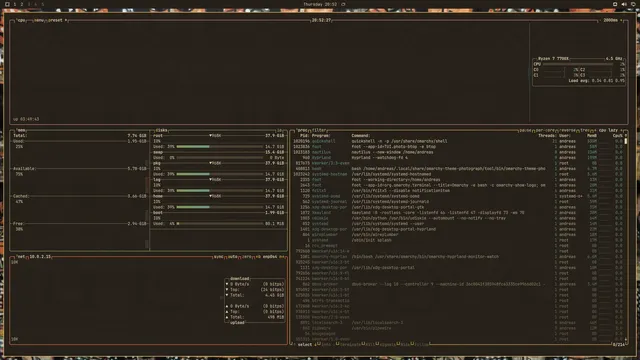Select the udiskie process row

(x=458, y=218)
